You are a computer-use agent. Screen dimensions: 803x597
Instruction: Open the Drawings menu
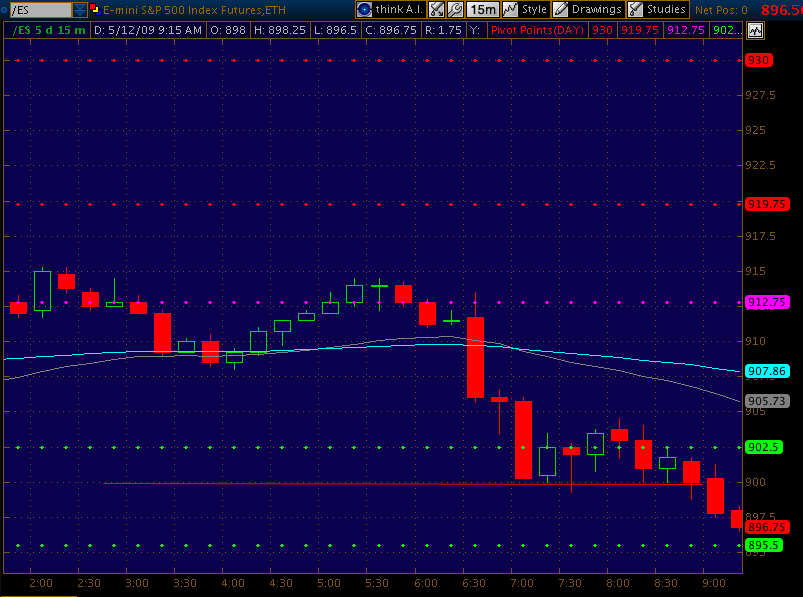click(596, 9)
